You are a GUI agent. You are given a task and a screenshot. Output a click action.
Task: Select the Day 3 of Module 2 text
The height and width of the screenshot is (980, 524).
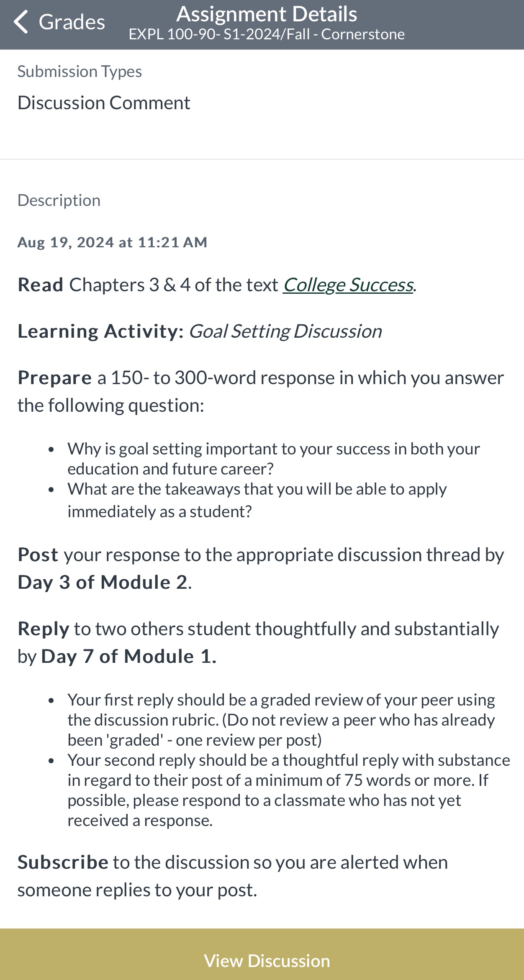point(102,581)
